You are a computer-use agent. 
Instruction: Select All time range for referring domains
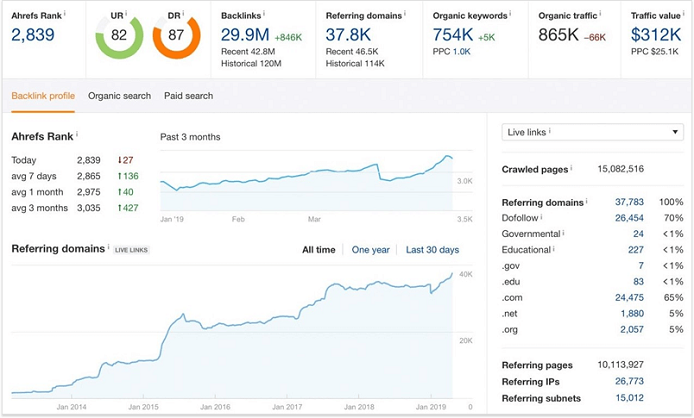[319, 250]
